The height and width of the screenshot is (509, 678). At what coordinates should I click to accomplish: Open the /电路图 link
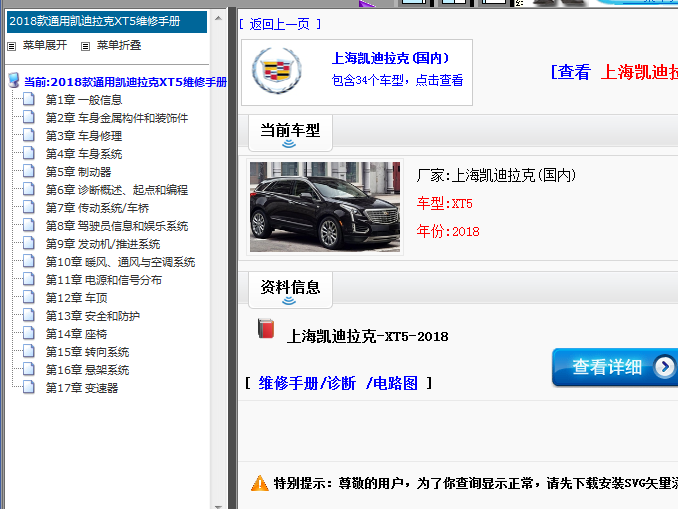(x=392, y=383)
